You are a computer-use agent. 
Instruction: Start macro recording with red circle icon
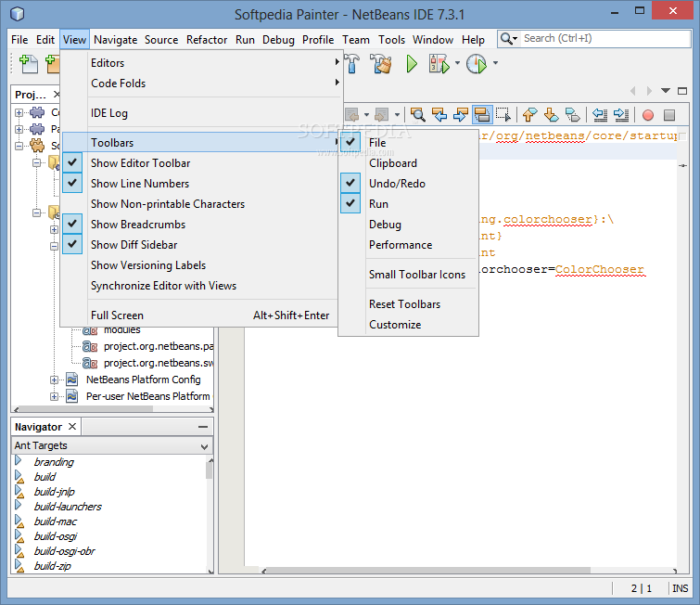pos(648,115)
